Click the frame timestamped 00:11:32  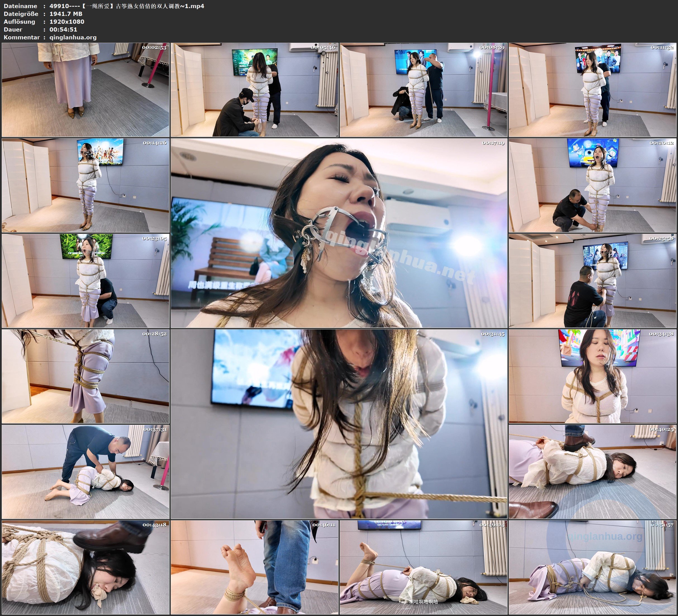[x=592, y=90]
